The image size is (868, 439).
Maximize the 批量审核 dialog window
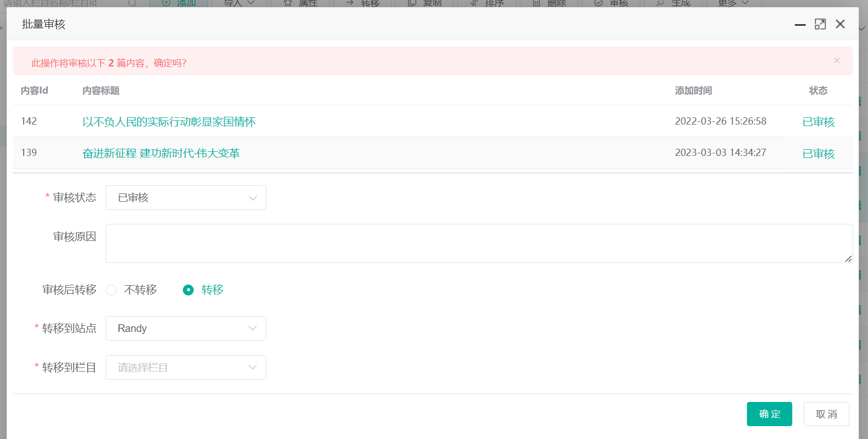(x=820, y=24)
